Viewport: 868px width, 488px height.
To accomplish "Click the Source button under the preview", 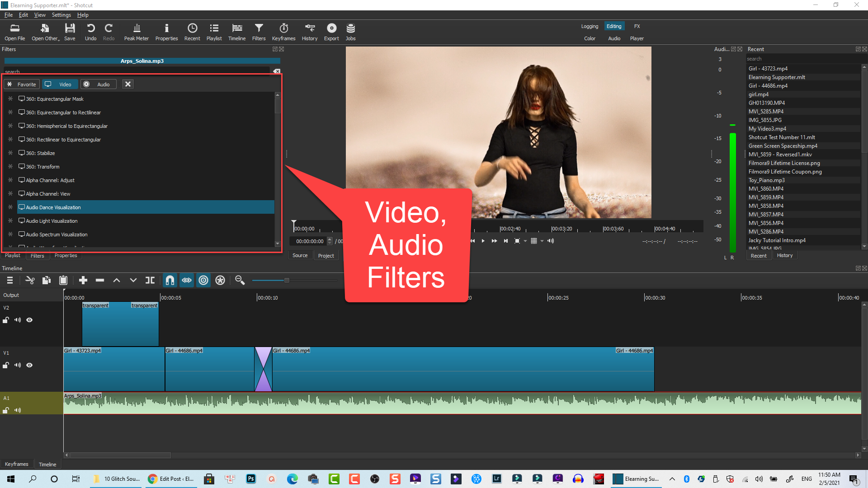I will pos(300,255).
